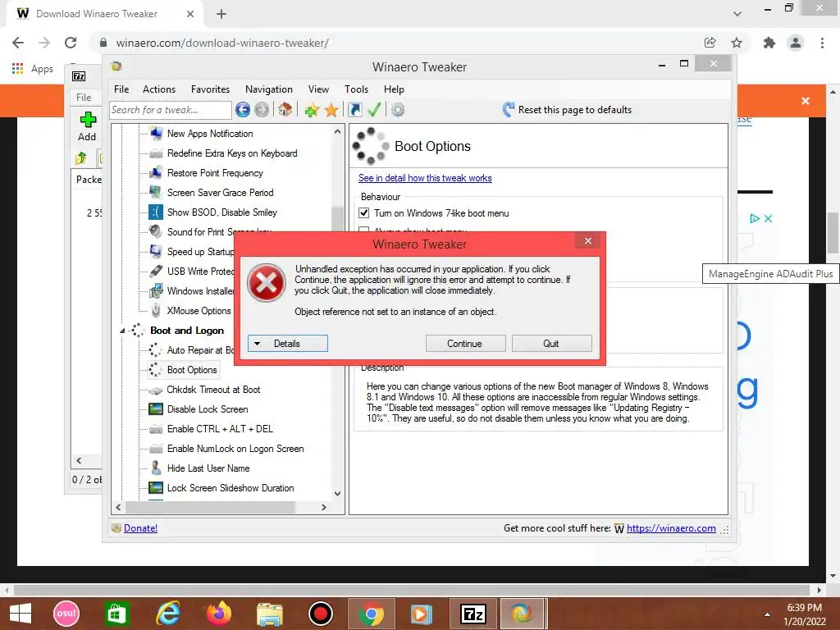Open See in detail how this tweak works

point(425,178)
